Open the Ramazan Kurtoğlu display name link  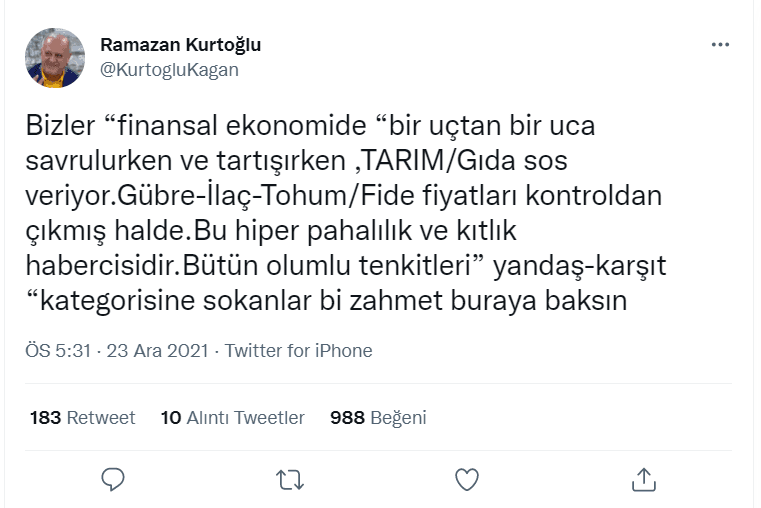click(x=181, y=46)
